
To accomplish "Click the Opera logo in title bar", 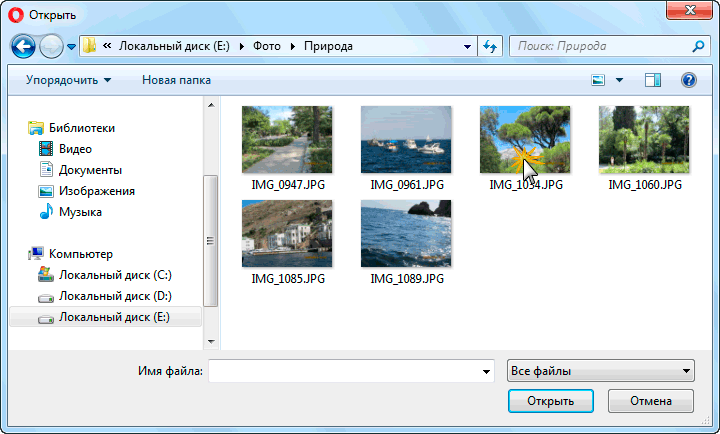I will 16,15.
